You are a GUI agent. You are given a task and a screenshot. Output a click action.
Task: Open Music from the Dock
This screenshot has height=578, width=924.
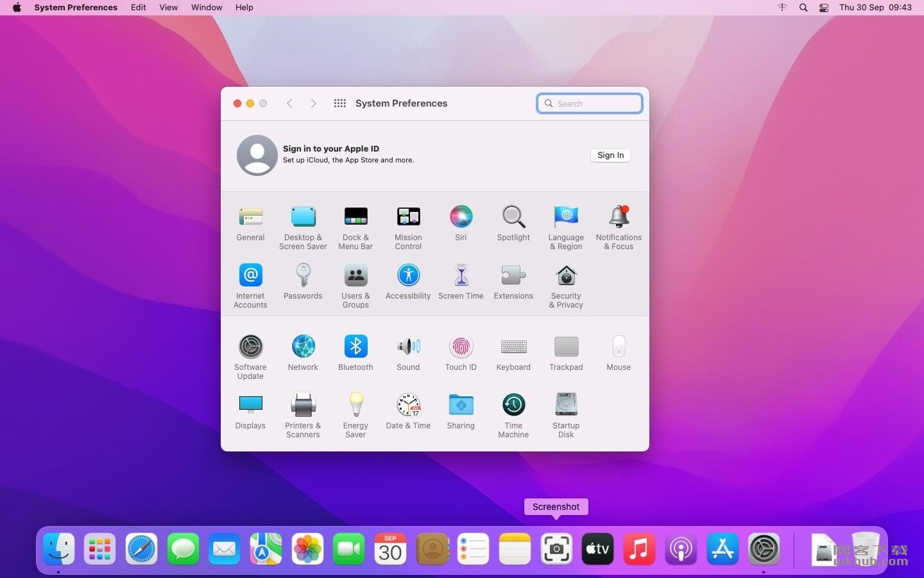[639, 549]
